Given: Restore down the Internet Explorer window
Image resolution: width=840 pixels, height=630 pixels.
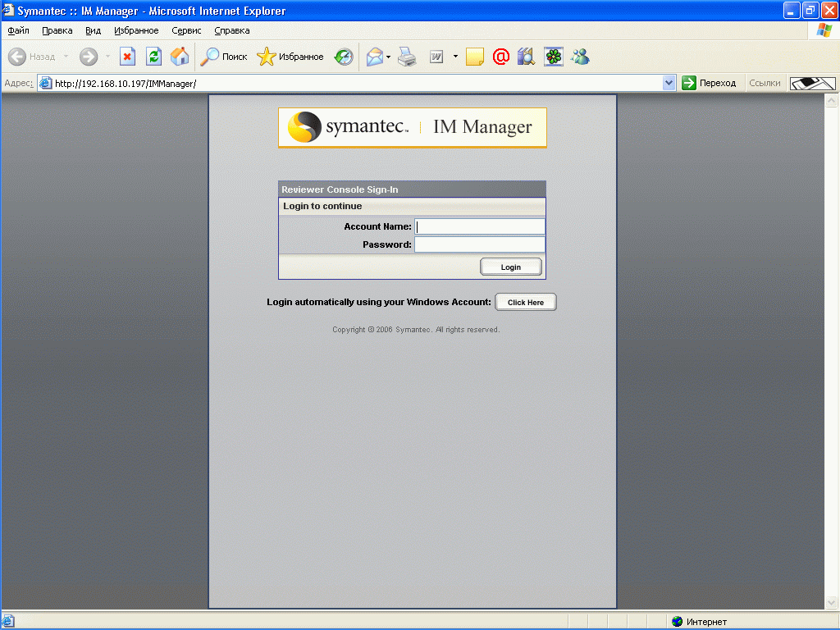Looking at the screenshot, I should pos(810,10).
